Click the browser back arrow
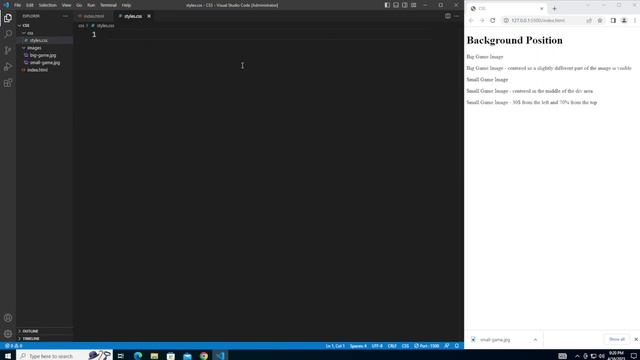Image resolution: width=640 pixels, height=360 pixels. click(x=471, y=20)
